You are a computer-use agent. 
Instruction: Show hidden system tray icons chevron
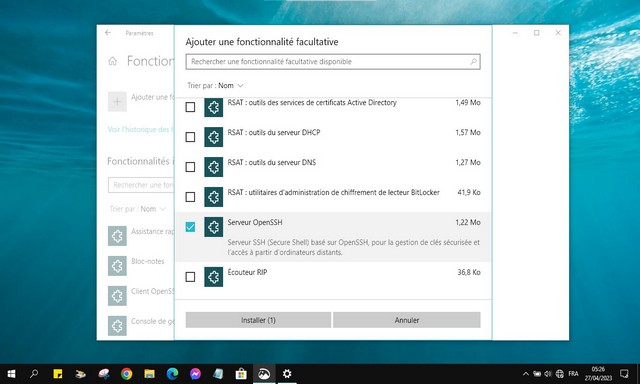[x=526, y=373]
